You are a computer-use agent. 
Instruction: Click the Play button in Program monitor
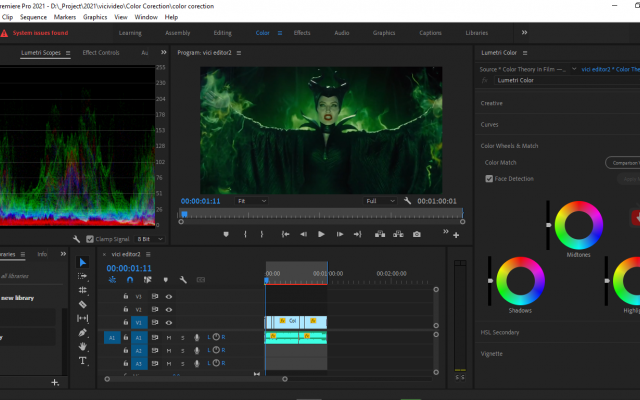321,234
